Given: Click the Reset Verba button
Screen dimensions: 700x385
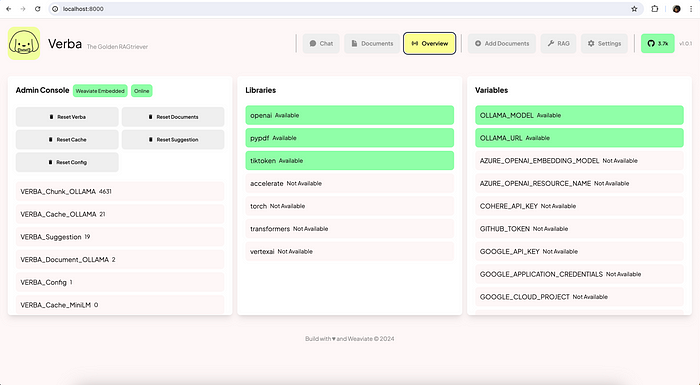Looking at the screenshot, I should pyautogui.click(x=67, y=117).
